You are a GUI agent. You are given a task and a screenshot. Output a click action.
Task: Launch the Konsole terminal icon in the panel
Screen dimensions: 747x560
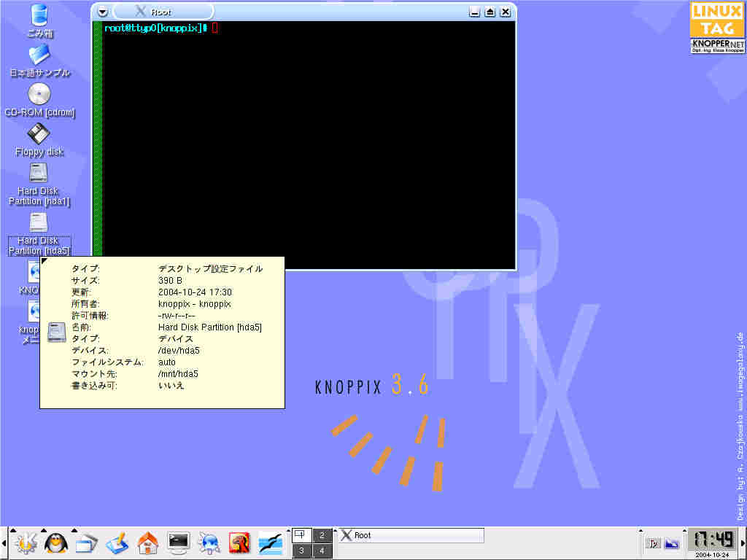pyautogui.click(x=179, y=544)
